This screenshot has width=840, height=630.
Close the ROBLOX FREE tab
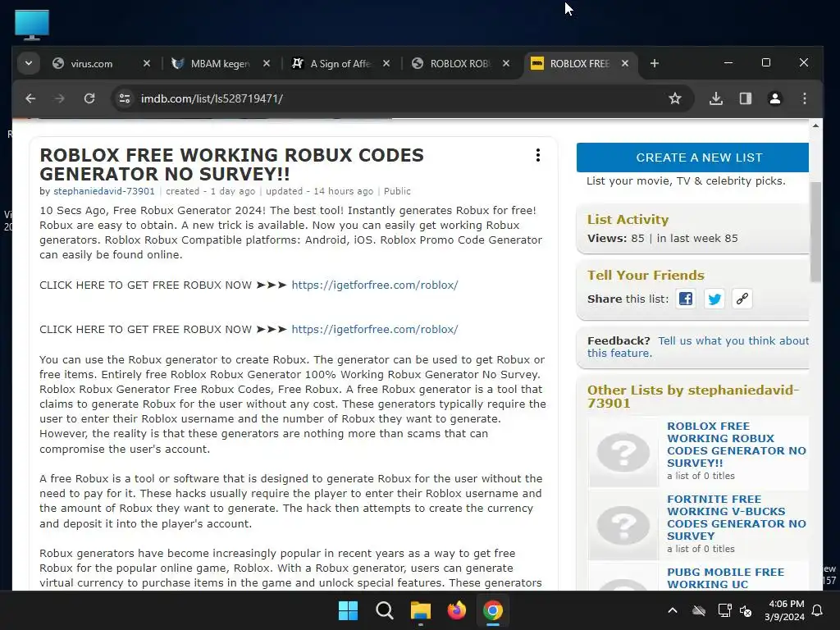pyautogui.click(x=624, y=63)
